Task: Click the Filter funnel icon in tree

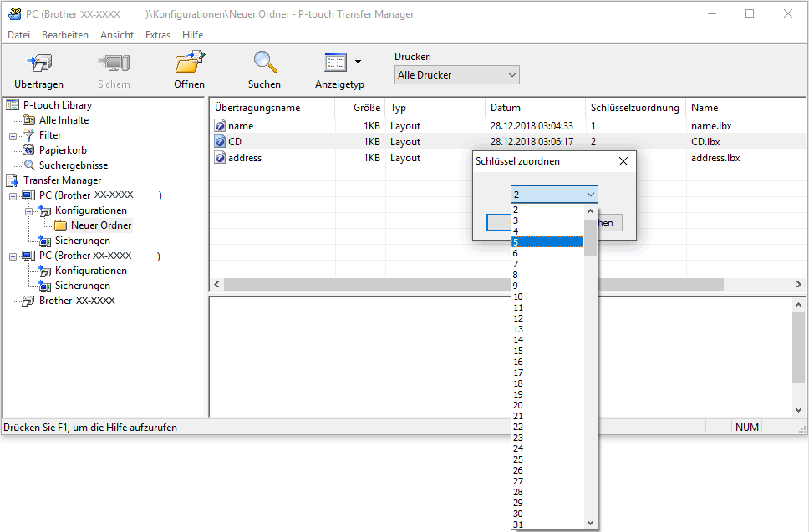Action: [x=29, y=135]
